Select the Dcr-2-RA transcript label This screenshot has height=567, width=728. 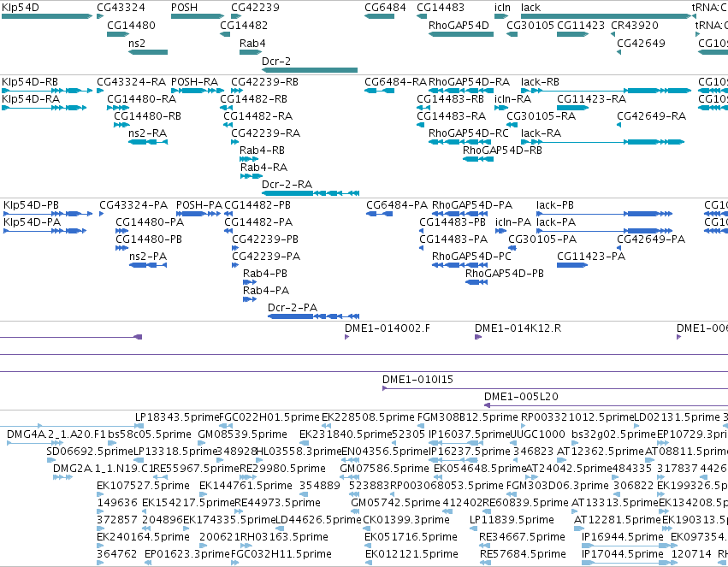[x=287, y=184]
